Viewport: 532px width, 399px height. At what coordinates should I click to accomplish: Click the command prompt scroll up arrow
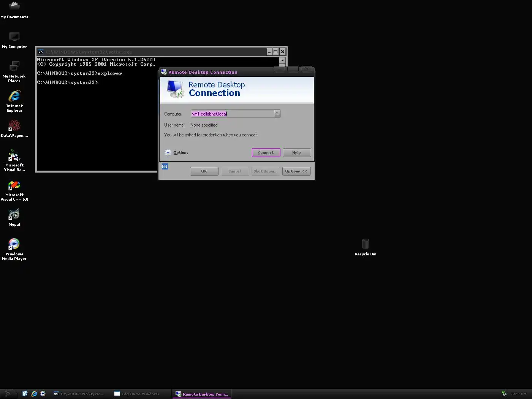282,60
